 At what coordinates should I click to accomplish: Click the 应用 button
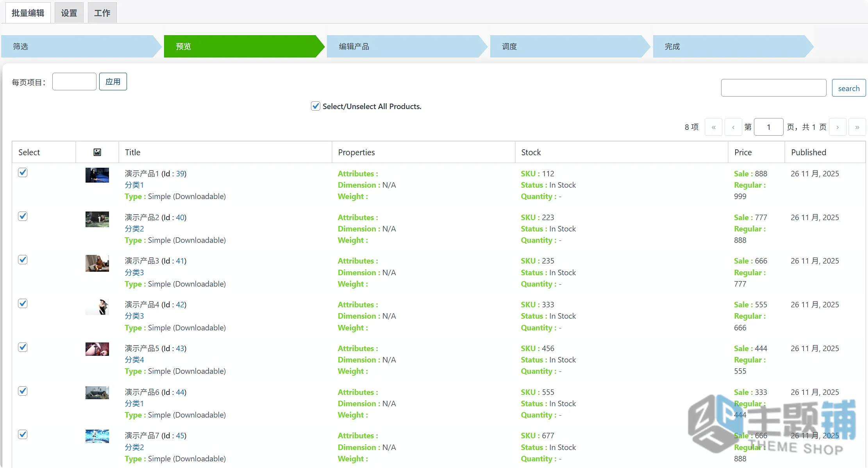tap(113, 82)
